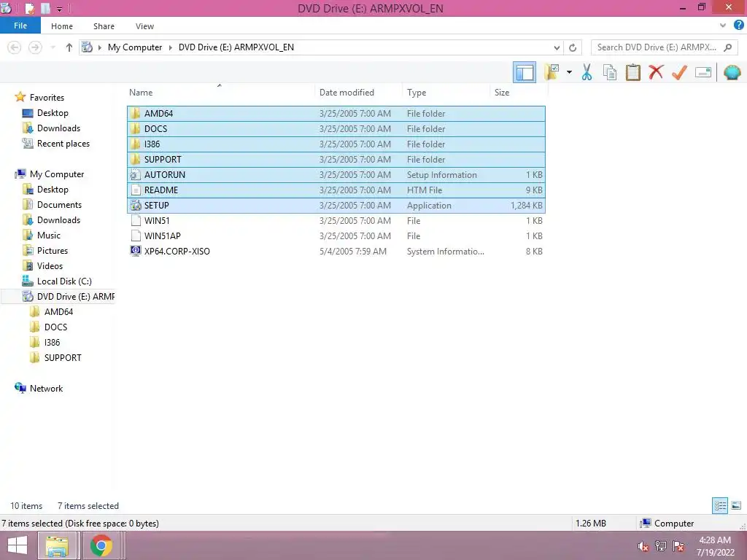The height and width of the screenshot is (560, 747).
Task: Select the WIN51 file
Action: coord(336,220)
